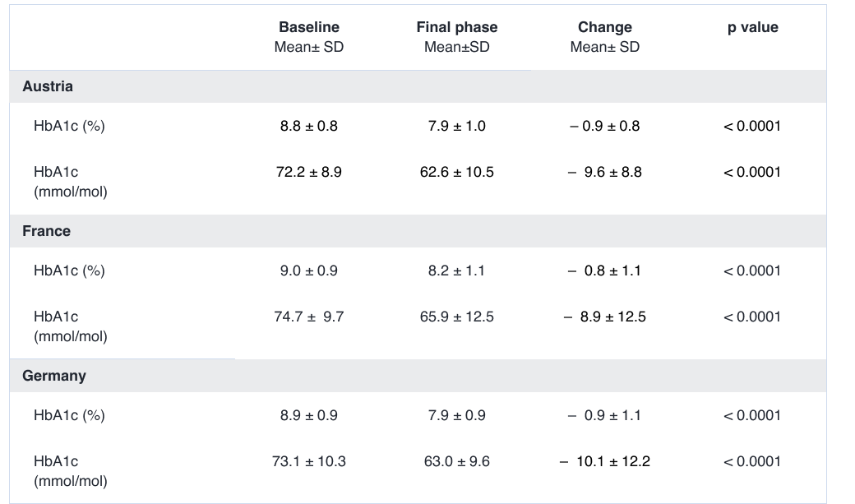Select the Austria group heading row

pyautogui.click(x=48, y=86)
